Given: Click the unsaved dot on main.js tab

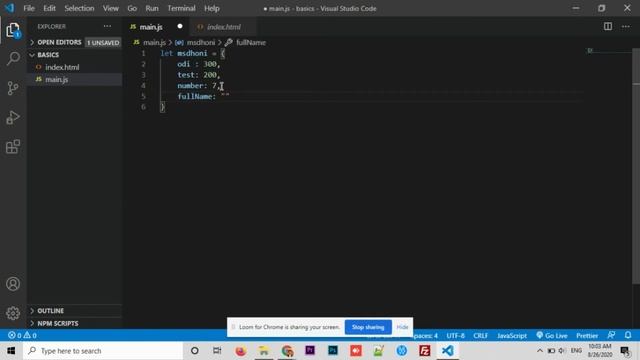Looking at the screenshot, I should (x=180, y=27).
